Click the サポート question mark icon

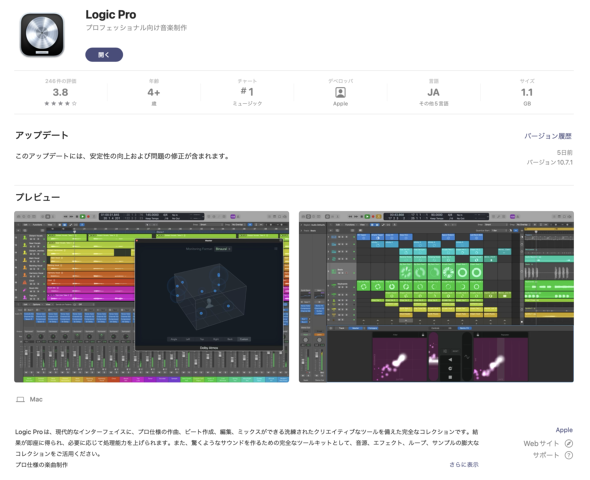[x=569, y=455]
